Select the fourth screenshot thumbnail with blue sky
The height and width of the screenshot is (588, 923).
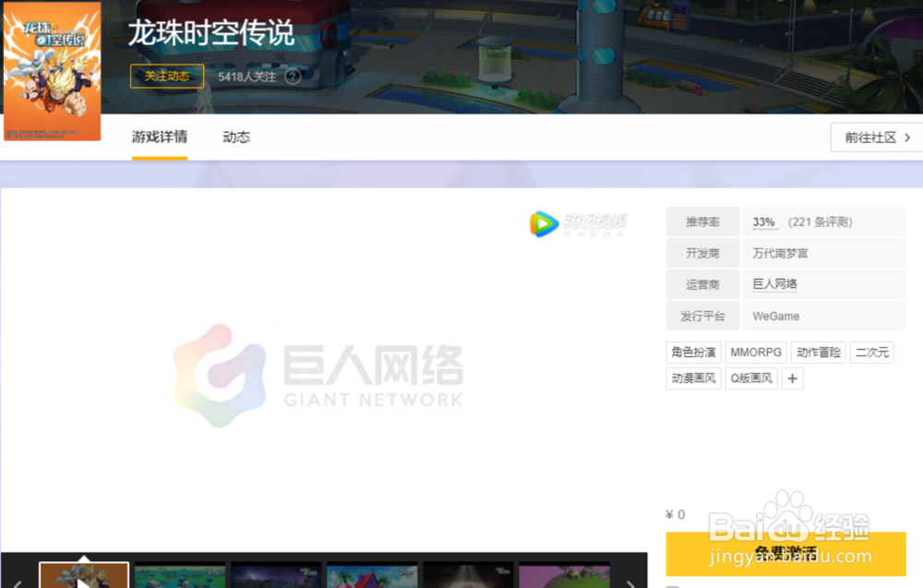pos(372,575)
